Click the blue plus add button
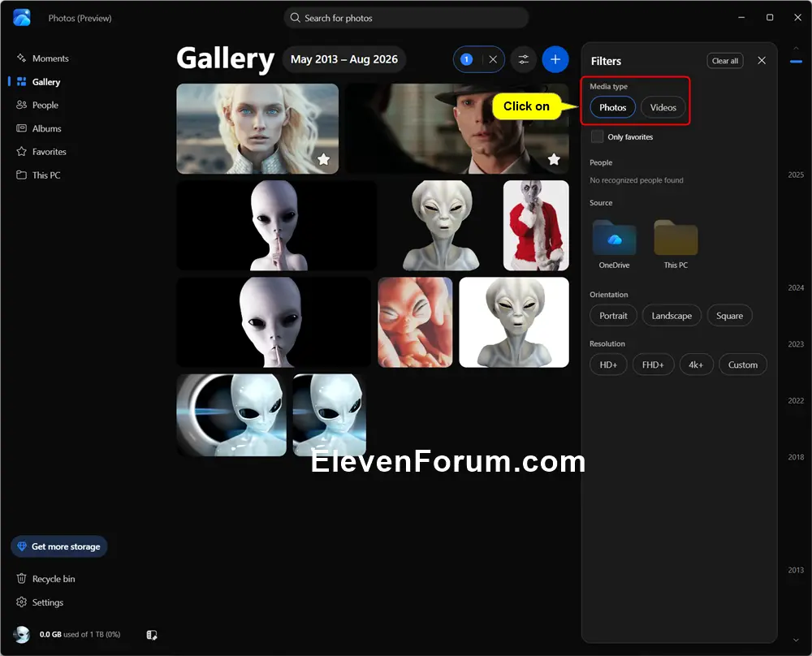Screen dimensions: 812x656 point(555,59)
